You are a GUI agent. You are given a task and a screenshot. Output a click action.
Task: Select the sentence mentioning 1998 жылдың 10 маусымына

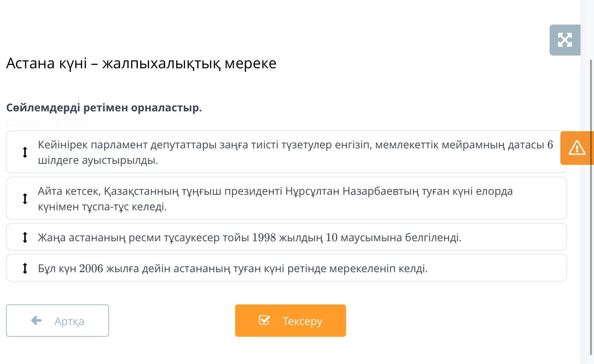click(250, 238)
